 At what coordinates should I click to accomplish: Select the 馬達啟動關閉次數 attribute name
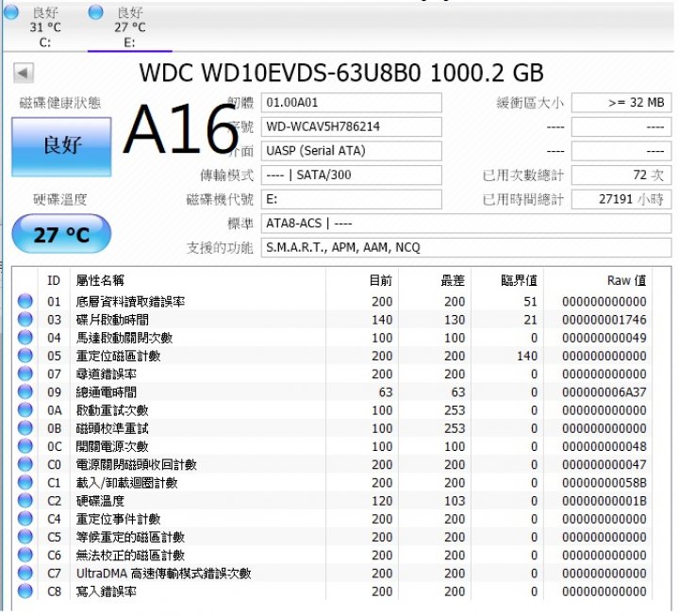(124, 338)
